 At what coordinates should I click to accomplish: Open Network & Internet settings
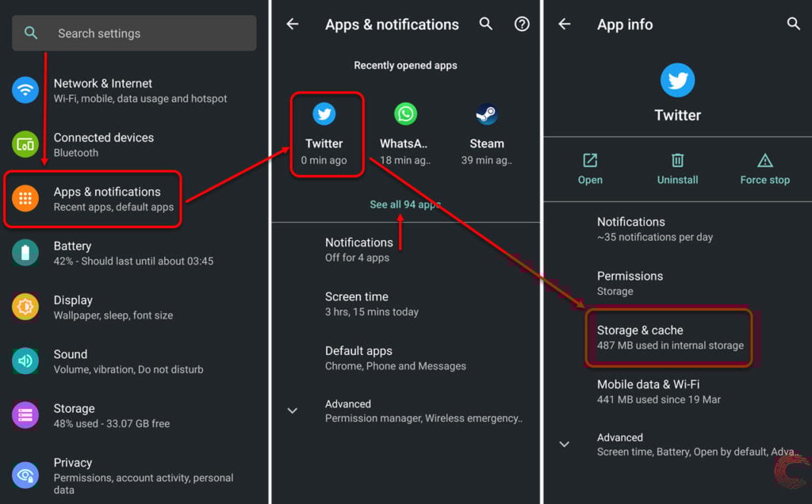(x=135, y=90)
